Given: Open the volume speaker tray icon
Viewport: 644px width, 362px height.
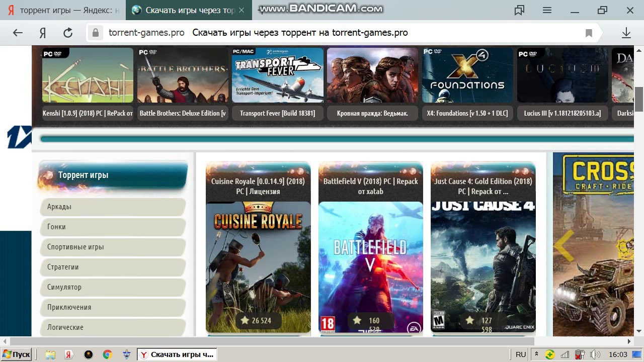Looking at the screenshot, I should (594, 354).
